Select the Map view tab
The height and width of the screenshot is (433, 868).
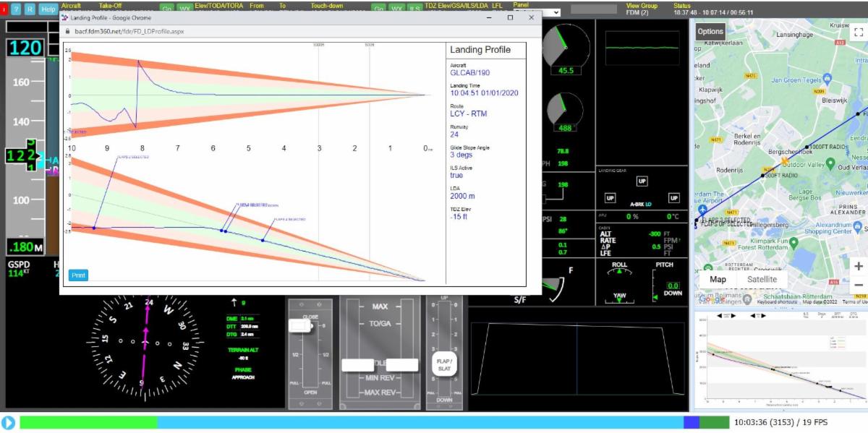click(x=718, y=279)
